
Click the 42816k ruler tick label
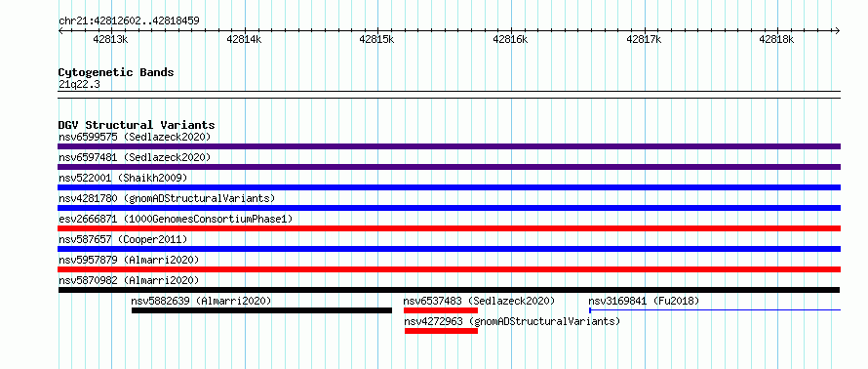point(510,40)
